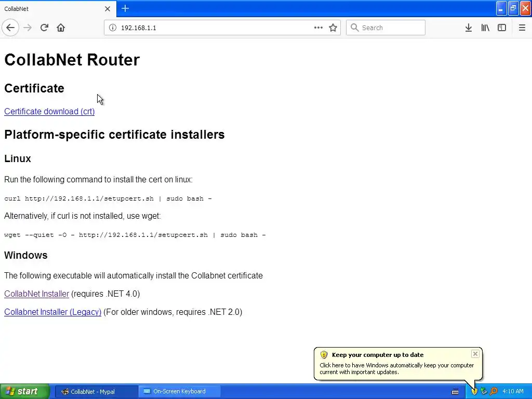Open the home page icon
Viewport: 532px width, 399px height.
pyautogui.click(x=61, y=28)
